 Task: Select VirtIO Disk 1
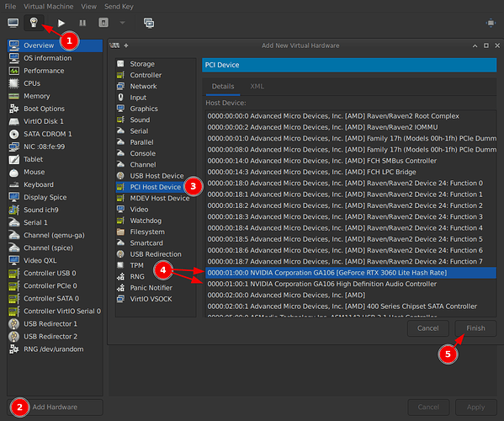pos(55,121)
